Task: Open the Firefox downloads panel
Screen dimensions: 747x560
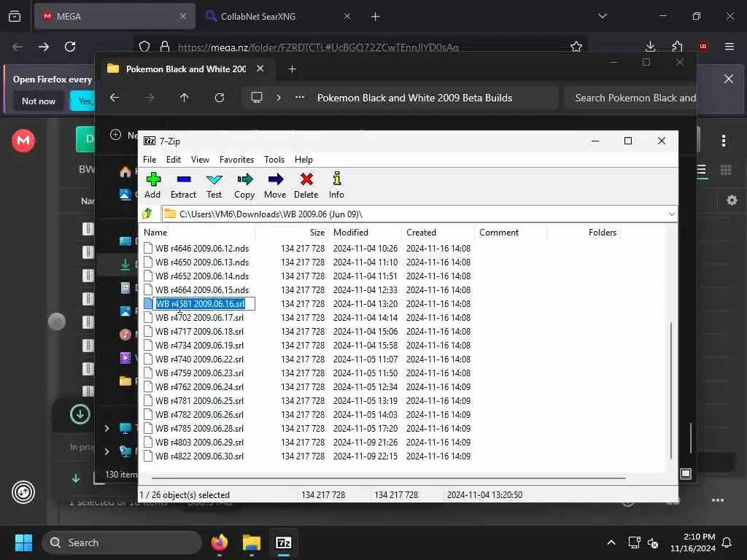Action: coord(650,46)
